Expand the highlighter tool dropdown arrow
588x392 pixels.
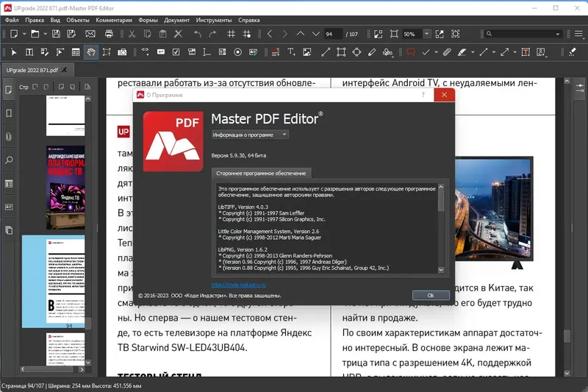(473, 52)
